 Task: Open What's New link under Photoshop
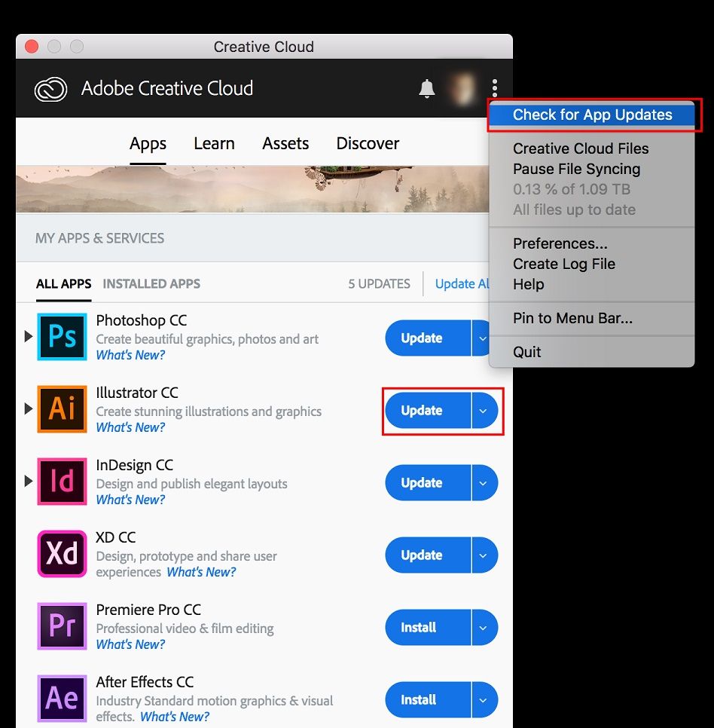130,355
